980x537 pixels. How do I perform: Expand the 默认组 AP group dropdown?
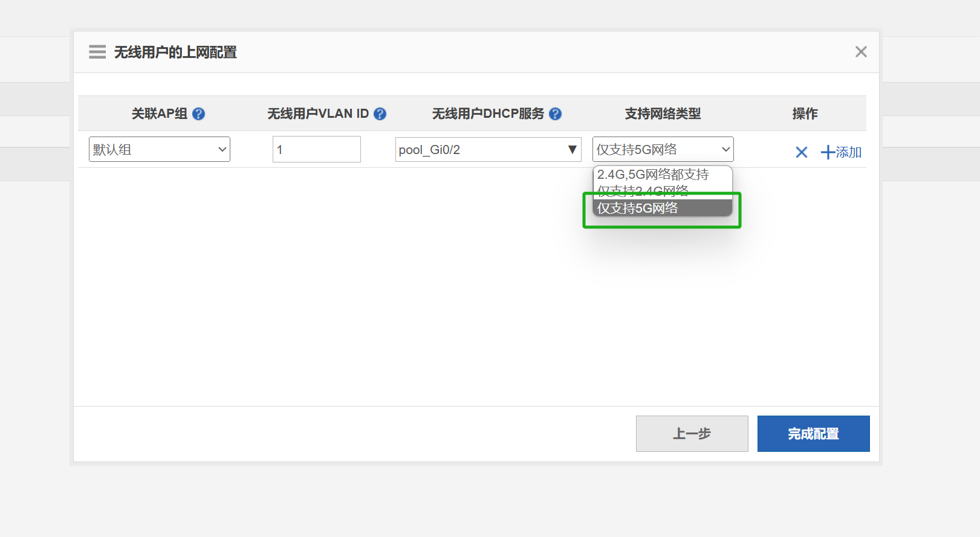(159, 149)
